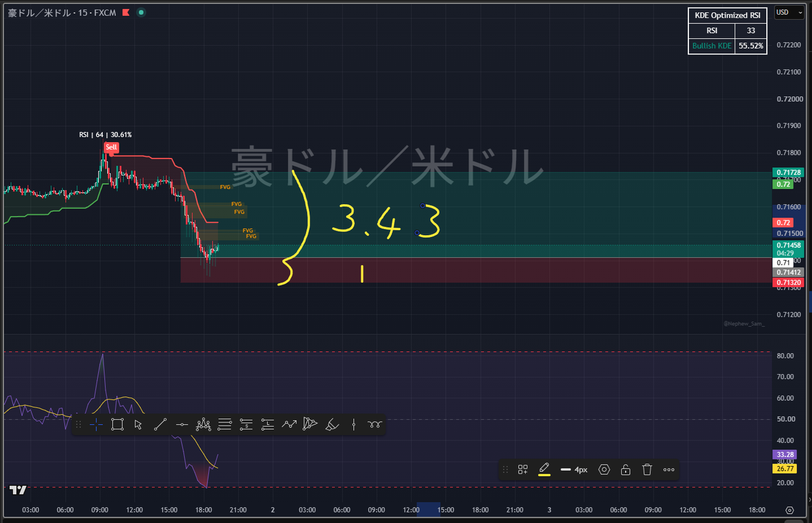The width and height of the screenshot is (812, 523).
Task: Click the 55.52% table value
Action: tap(751, 46)
